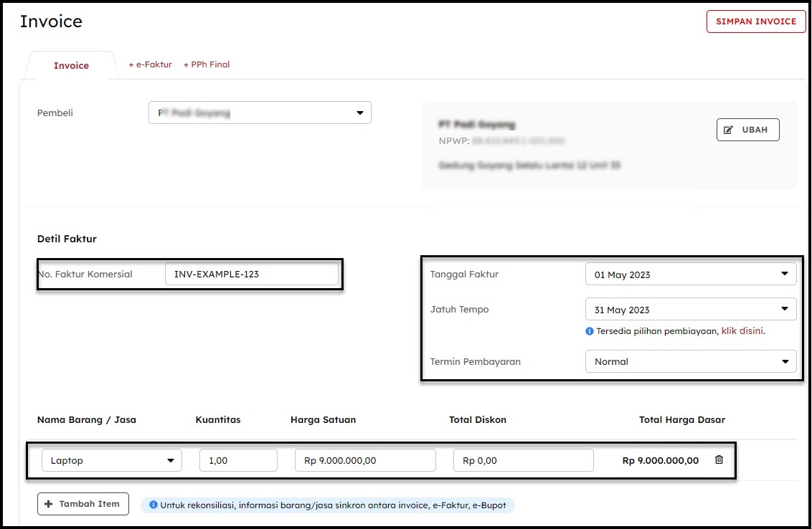Viewport: 812px width, 529px height.
Task: Open the Jatuh Tempo date dropdown
Action: (x=690, y=310)
